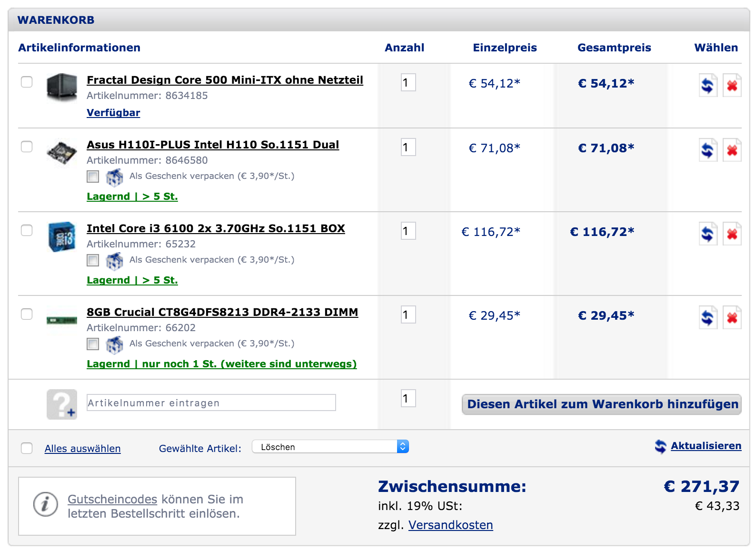Click Lagernd > 5 St. under Asus
The image size is (756, 550).
(x=132, y=196)
